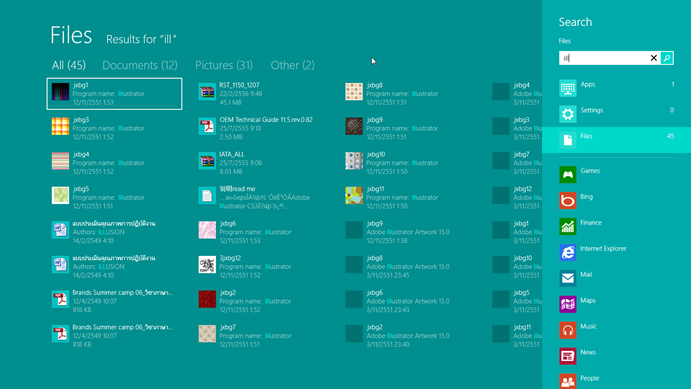691x389 pixels.
Task: Open second Word document by iLLUSiON
Action: click(x=60, y=265)
